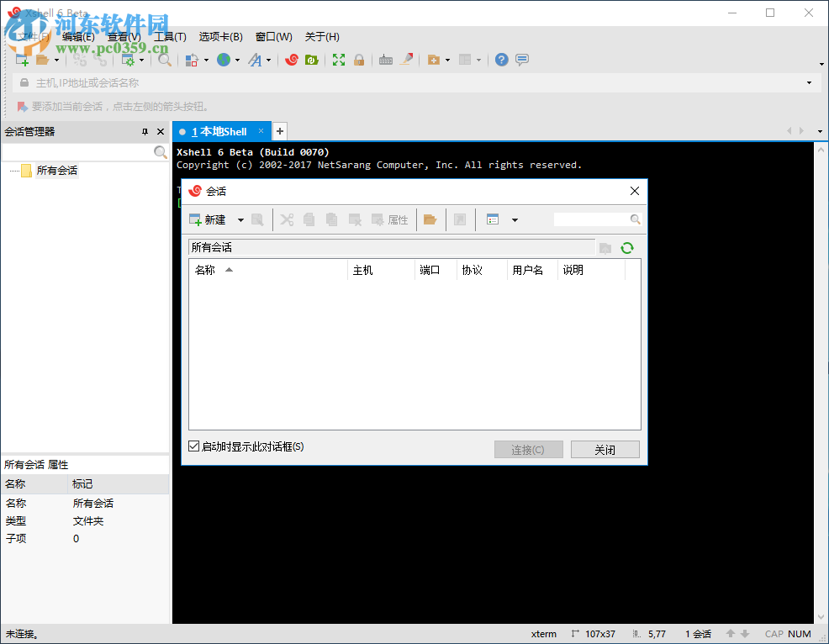Expand the 新建 dropdown arrow

coord(239,219)
